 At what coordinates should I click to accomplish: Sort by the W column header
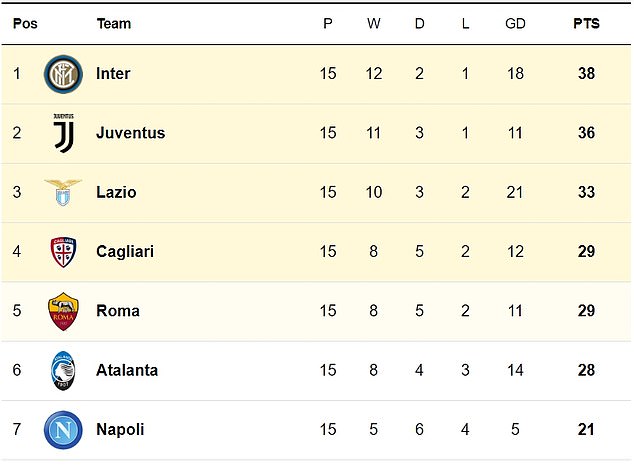click(373, 23)
